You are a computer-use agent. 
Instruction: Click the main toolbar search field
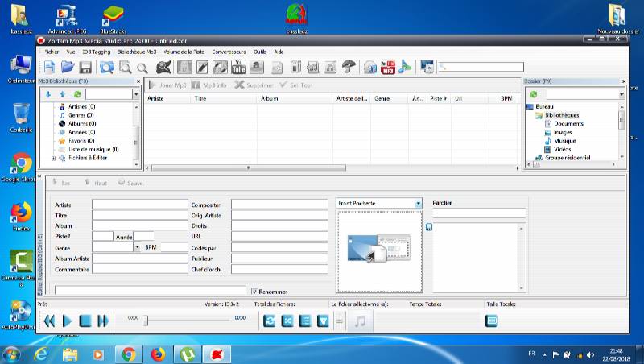pos(481,67)
